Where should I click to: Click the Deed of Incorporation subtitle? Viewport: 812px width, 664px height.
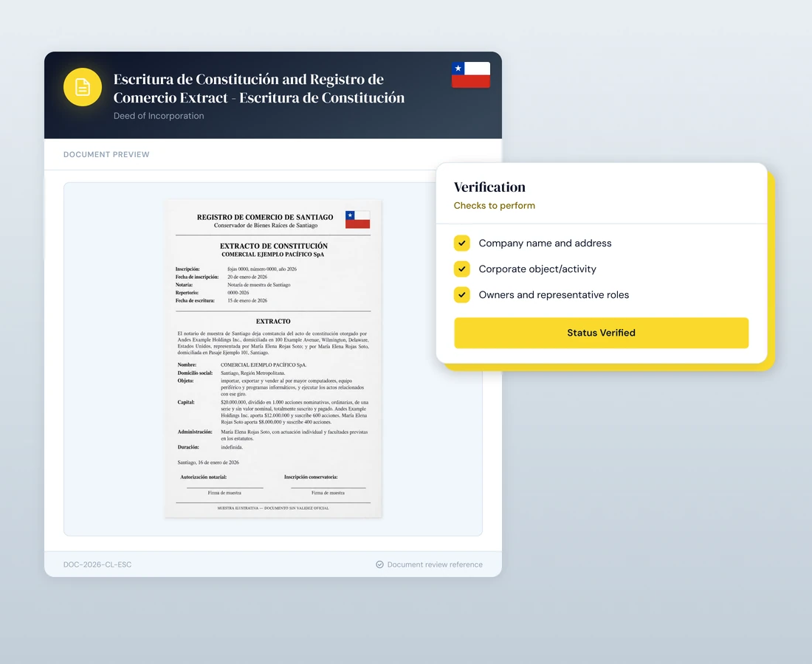(159, 115)
